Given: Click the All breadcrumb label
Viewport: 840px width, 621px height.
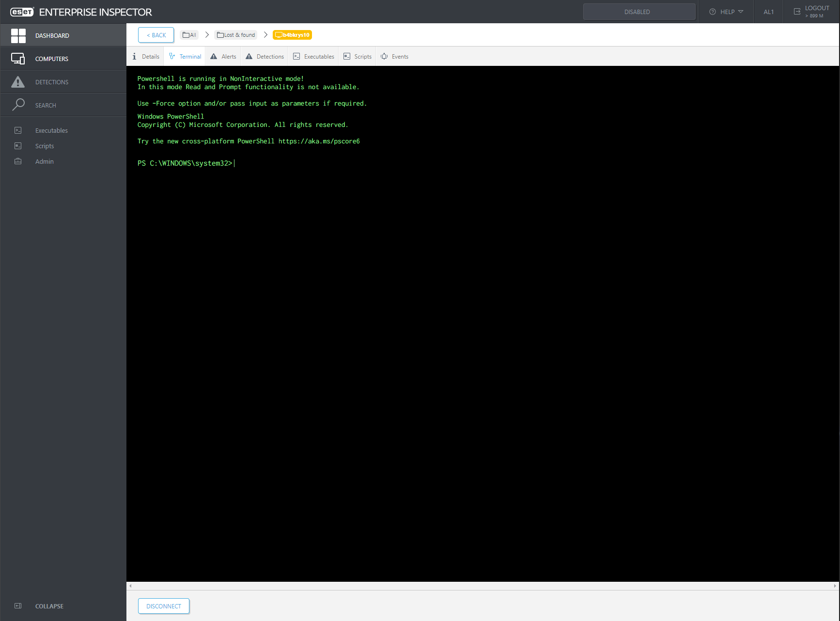Looking at the screenshot, I should point(193,35).
